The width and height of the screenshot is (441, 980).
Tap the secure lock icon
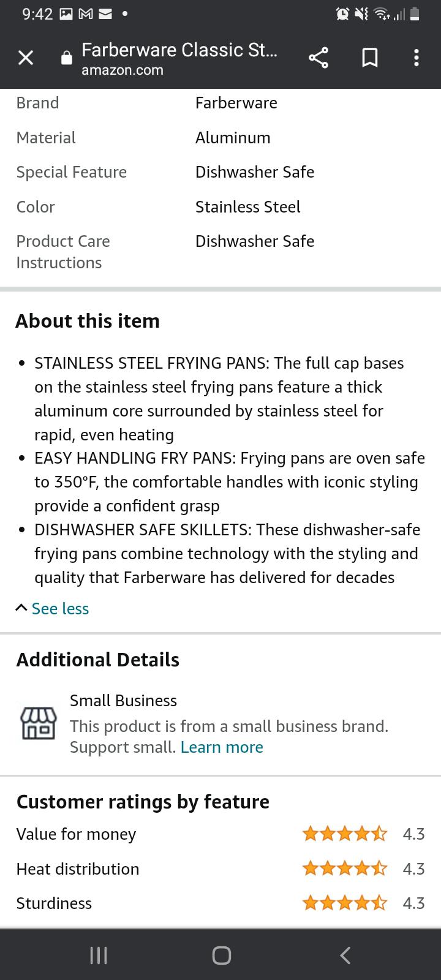click(x=67, y=58)
